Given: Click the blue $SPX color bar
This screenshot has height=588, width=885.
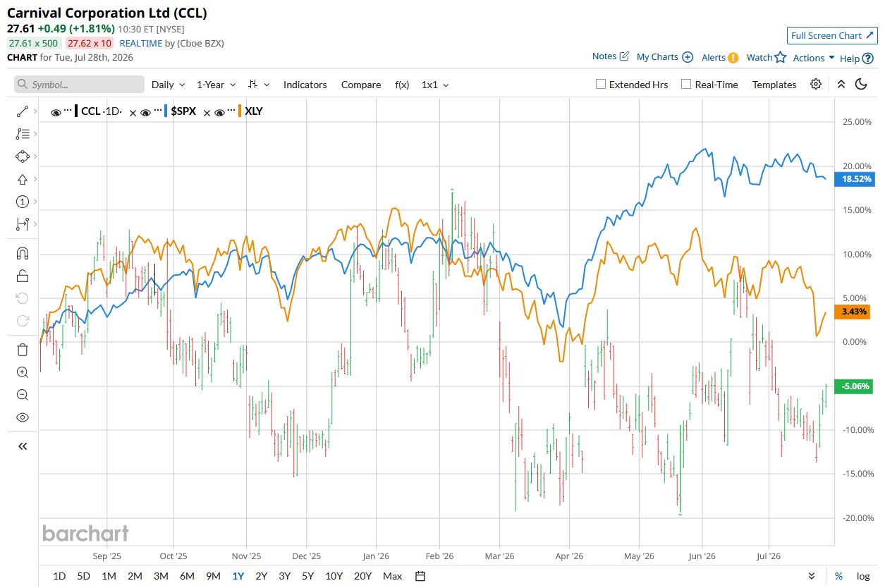Looking at the screenshot, I should pos(166,111).
